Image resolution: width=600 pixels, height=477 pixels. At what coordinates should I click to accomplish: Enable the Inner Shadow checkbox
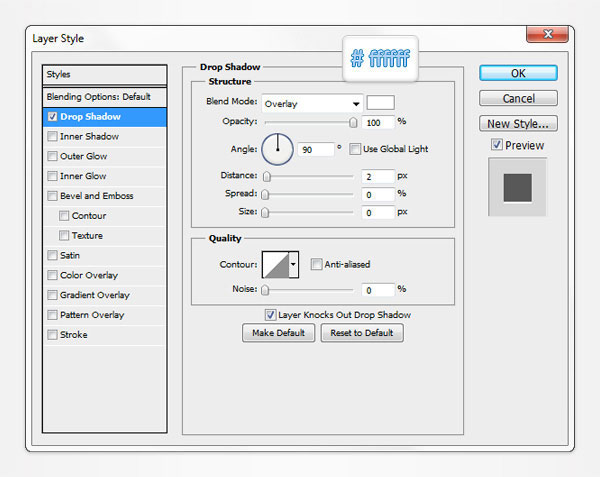[52, 136]
